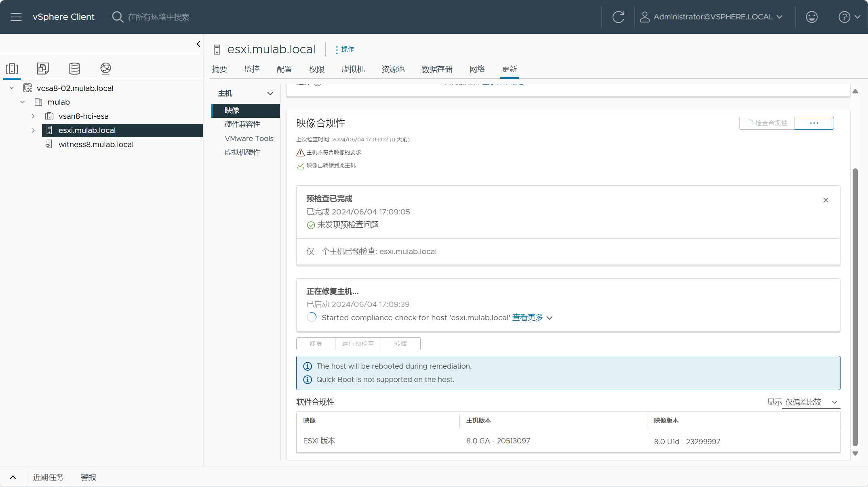This screenshot has height=487, width=868.
Task: Click the 检查合规性 button
Action: click(x=767, y=123)
